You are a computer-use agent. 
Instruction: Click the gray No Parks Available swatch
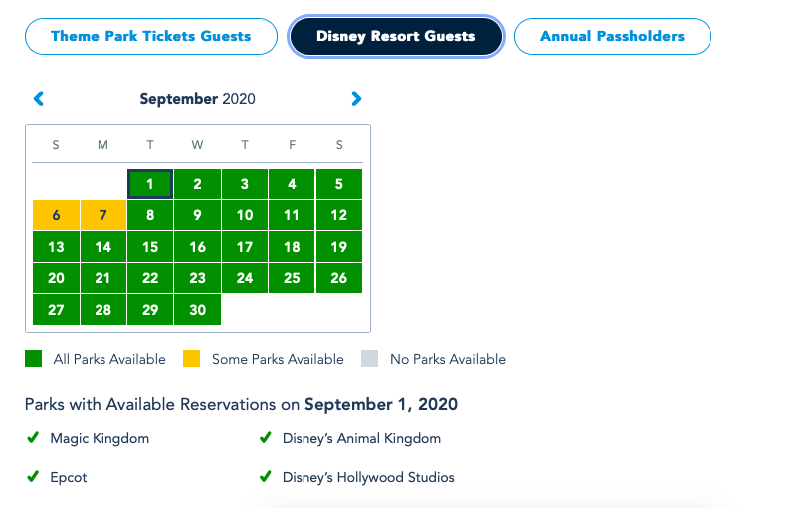[x=370, y=359]
